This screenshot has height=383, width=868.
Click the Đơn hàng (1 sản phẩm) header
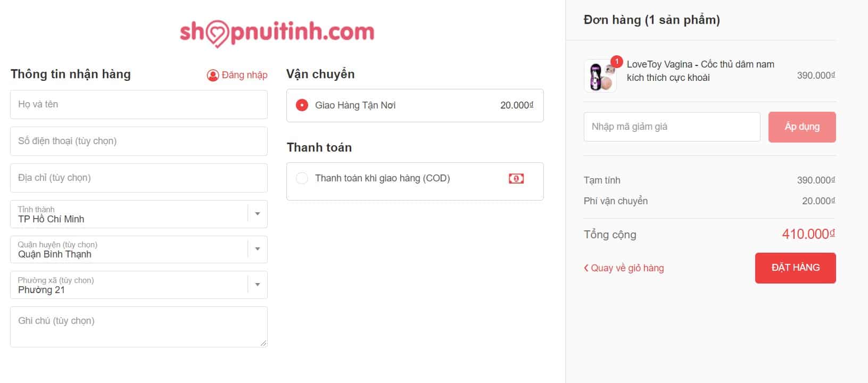(x=650, y=20)
